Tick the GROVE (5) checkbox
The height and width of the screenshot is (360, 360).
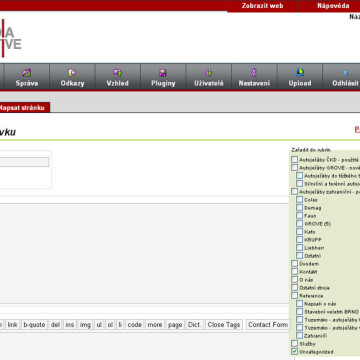coord(300,224)
